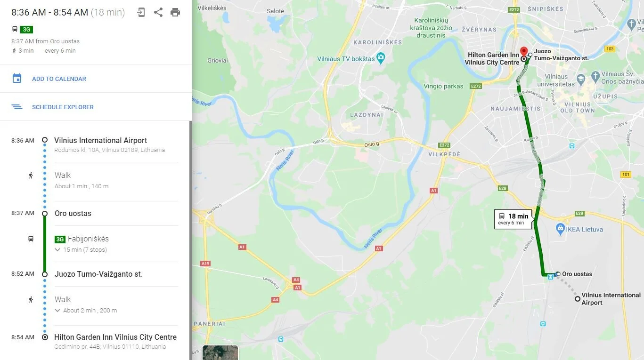Expand the 15 min (7 stops) list

(x=81, y=250)
